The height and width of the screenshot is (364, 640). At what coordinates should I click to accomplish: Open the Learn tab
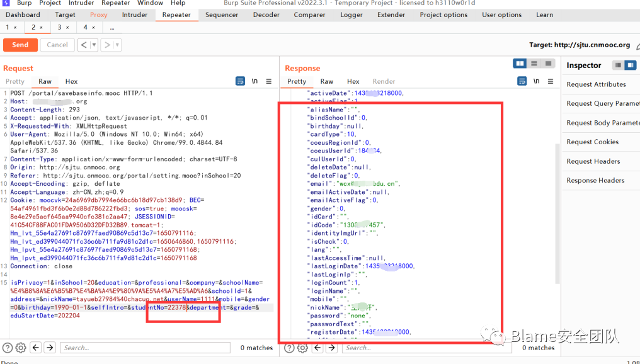coord(544,14)
